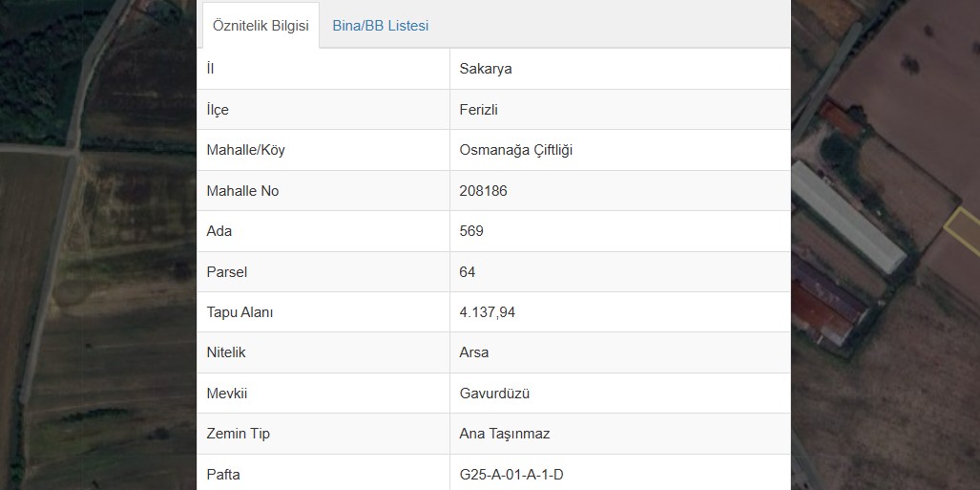Click the İl row label
This screenshot has height=490, width=980.
[210, 69]
